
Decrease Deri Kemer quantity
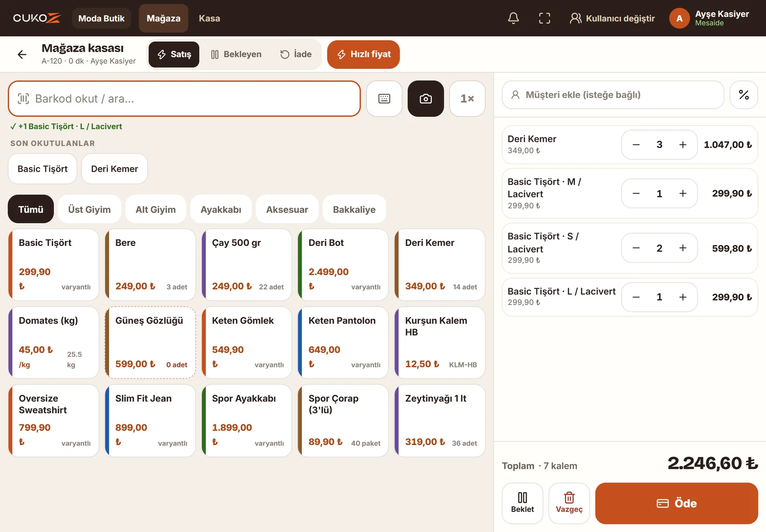coord(636,144)
